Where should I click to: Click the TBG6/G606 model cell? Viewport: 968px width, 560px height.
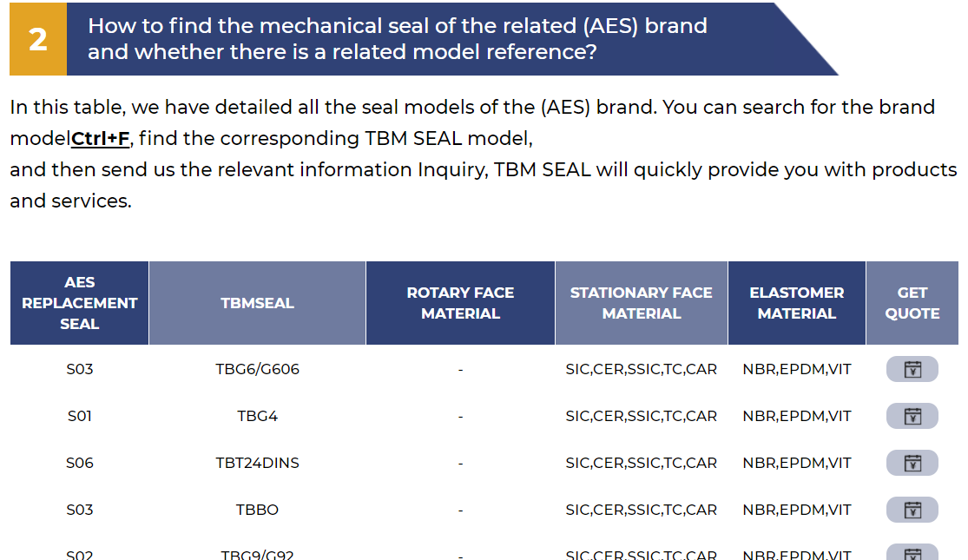pos(258,369)
